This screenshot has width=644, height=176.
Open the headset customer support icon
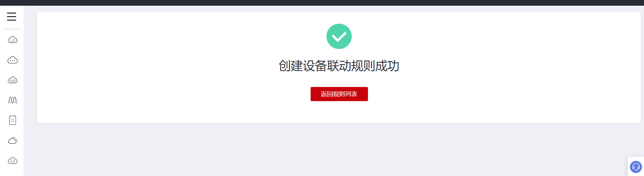[636, 167]
